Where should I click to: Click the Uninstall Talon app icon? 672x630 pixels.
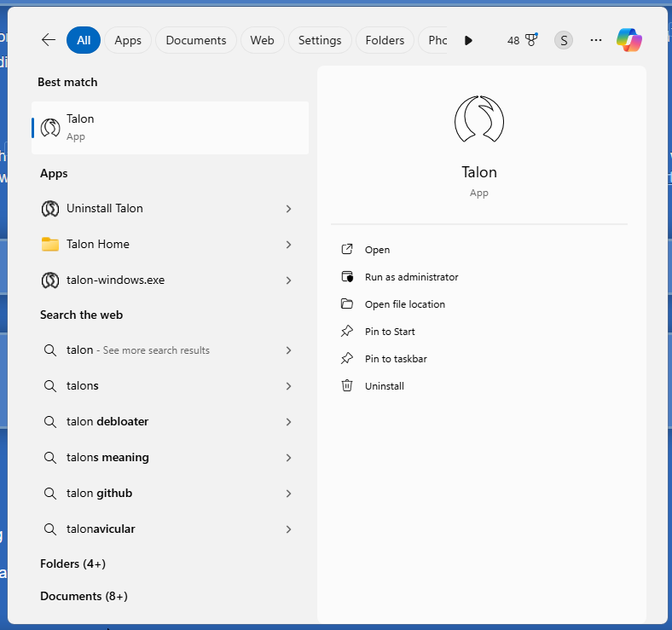50,209
